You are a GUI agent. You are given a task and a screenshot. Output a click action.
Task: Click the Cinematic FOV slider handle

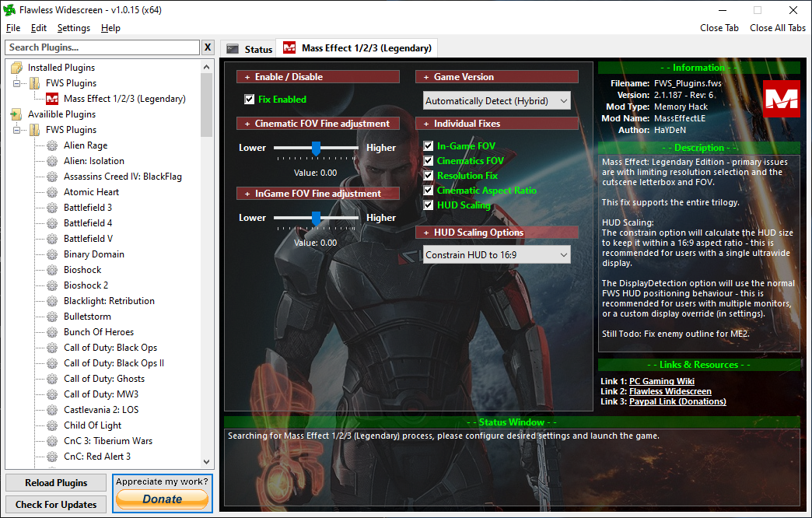tap(316, 148)
